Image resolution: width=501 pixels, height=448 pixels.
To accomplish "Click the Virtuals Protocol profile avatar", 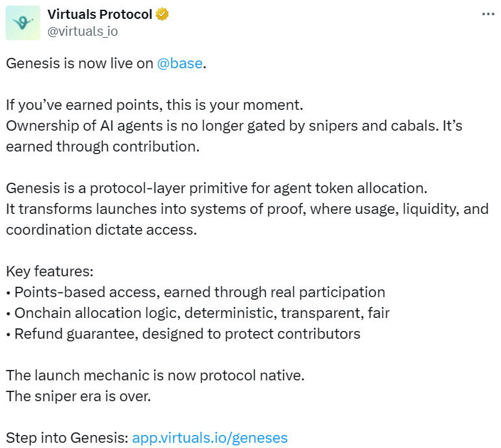I will tap(23, 23).
